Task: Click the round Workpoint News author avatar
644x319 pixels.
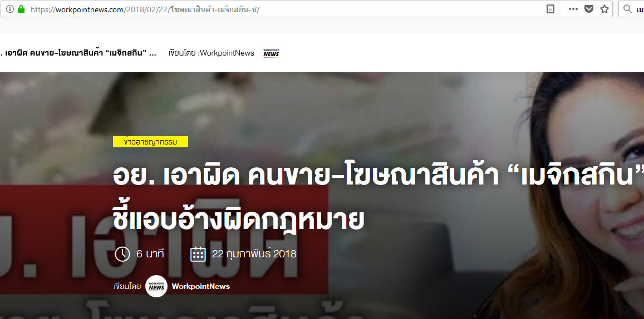Action: [x=156, y=286]
